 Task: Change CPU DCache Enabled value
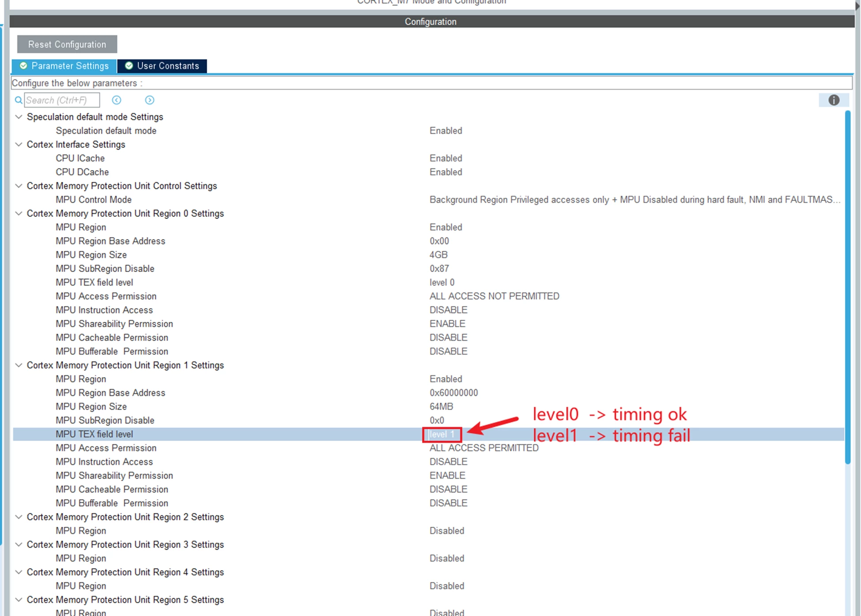[446, 172]
